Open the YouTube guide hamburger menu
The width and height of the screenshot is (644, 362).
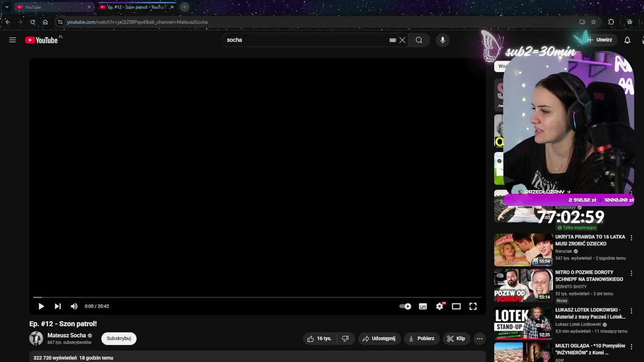[x=13, y=40]
